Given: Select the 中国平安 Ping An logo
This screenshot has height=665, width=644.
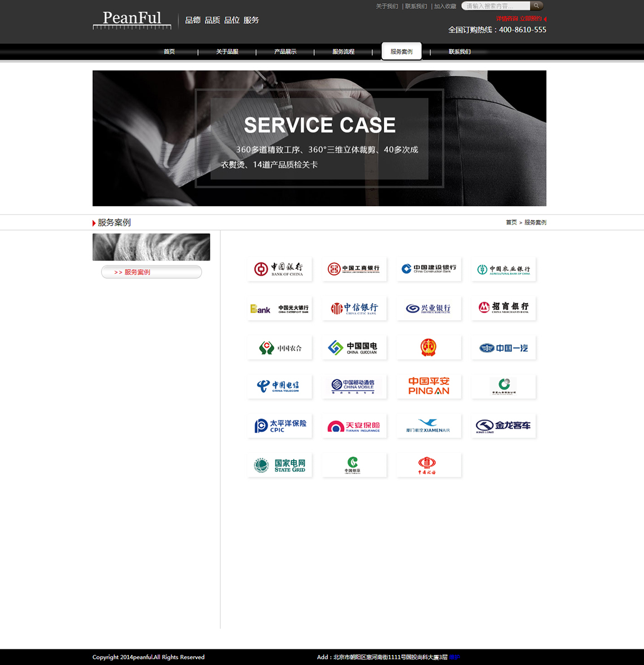Looking at the screenshot, I should (x=429, y=387).
